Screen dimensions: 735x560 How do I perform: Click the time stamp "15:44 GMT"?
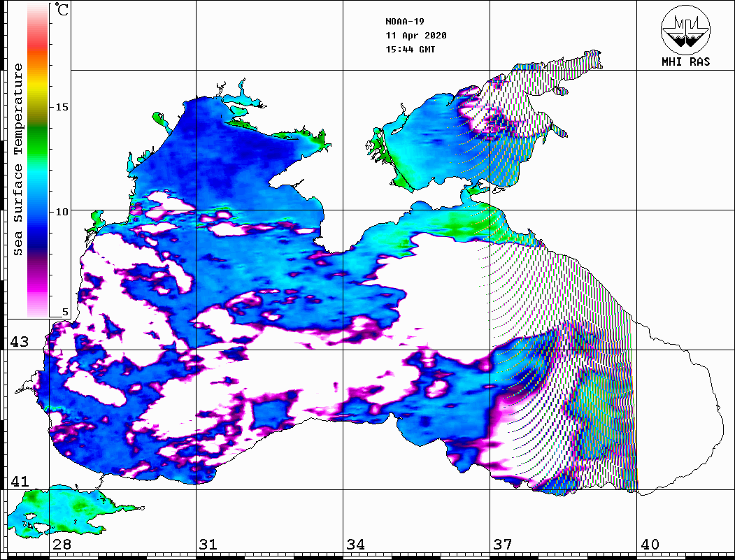pos(410,49)
